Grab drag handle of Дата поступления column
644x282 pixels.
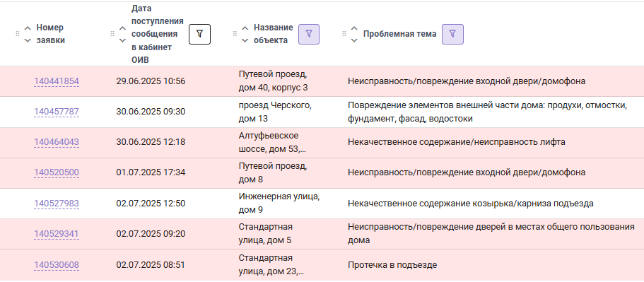tap(112, 34)
